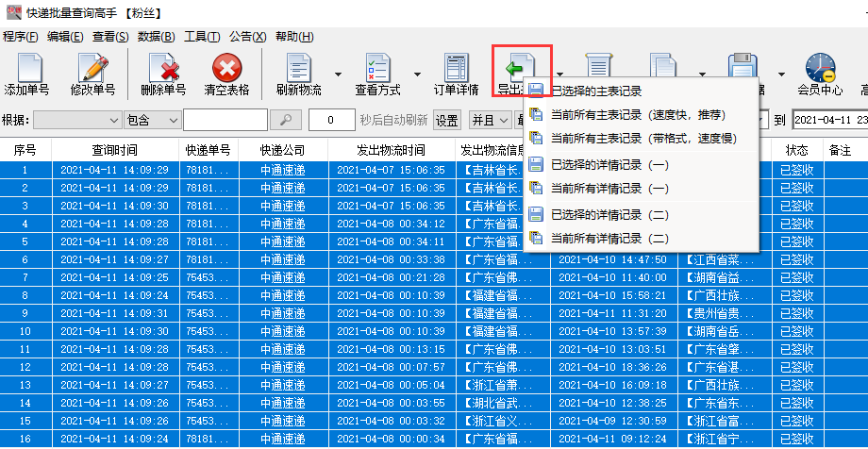Viewport: 868px width, 449px height.
Task: Click the time 2021-04-11 11:31:20
Action: tap(613, 313)
